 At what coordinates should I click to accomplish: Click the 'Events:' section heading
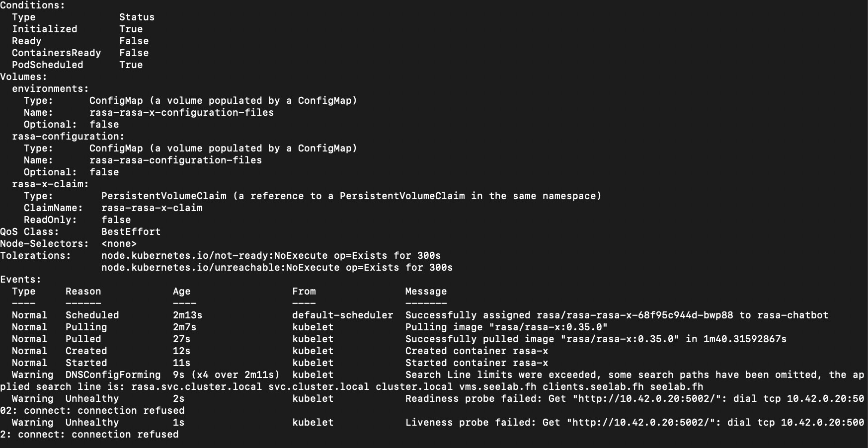pyautogui.click(x=20, y=280)
